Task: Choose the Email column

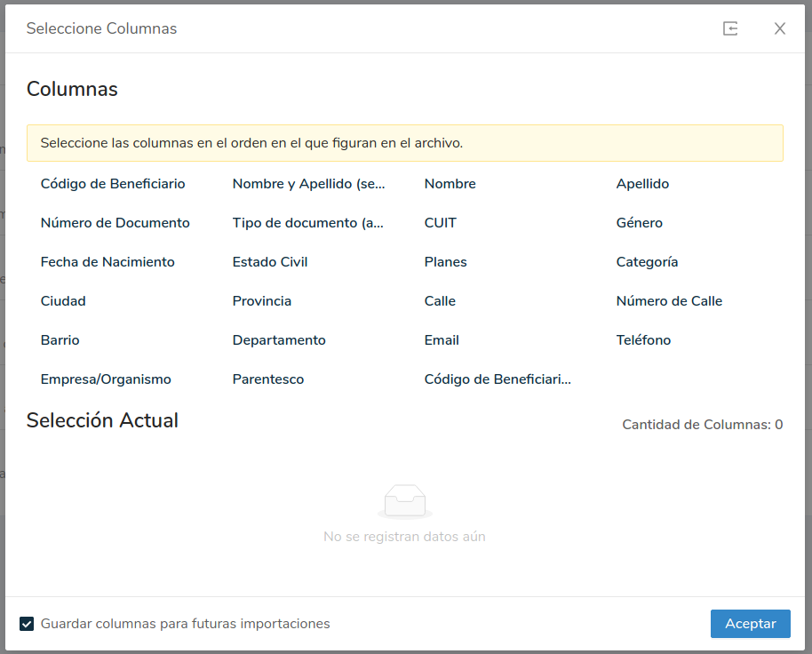Action: coord(442,340)
